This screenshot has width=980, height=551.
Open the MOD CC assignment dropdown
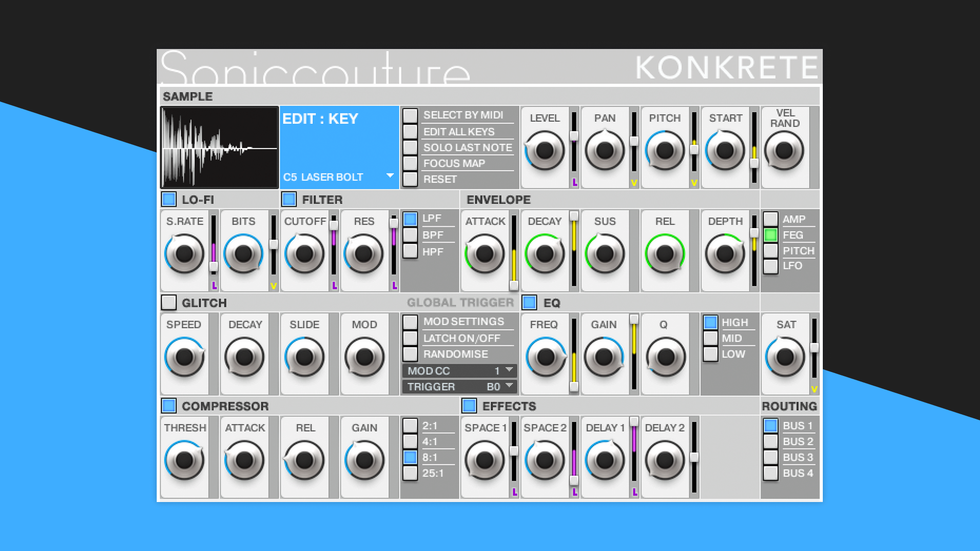tap(458, 371)
